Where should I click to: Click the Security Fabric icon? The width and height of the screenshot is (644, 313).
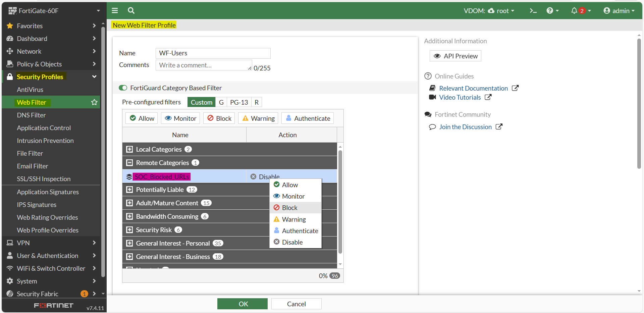(10, 294)
